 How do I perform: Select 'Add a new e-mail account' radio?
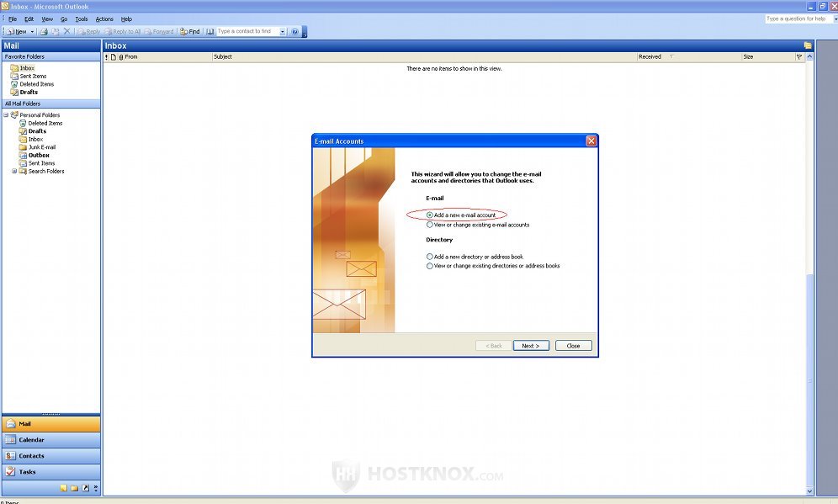pos(430,215)
